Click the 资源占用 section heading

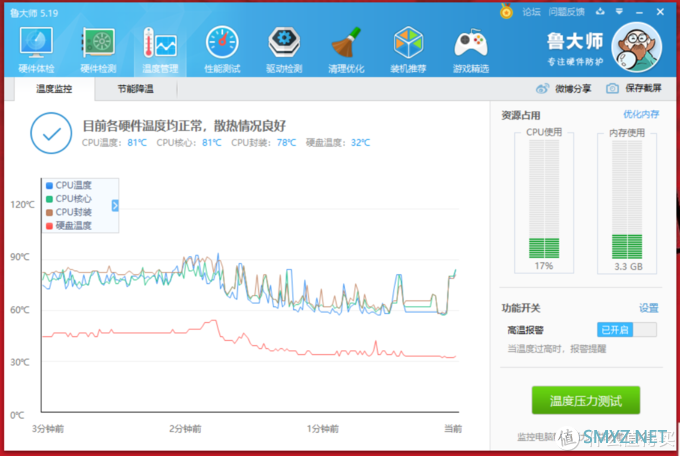coord(521,115)
